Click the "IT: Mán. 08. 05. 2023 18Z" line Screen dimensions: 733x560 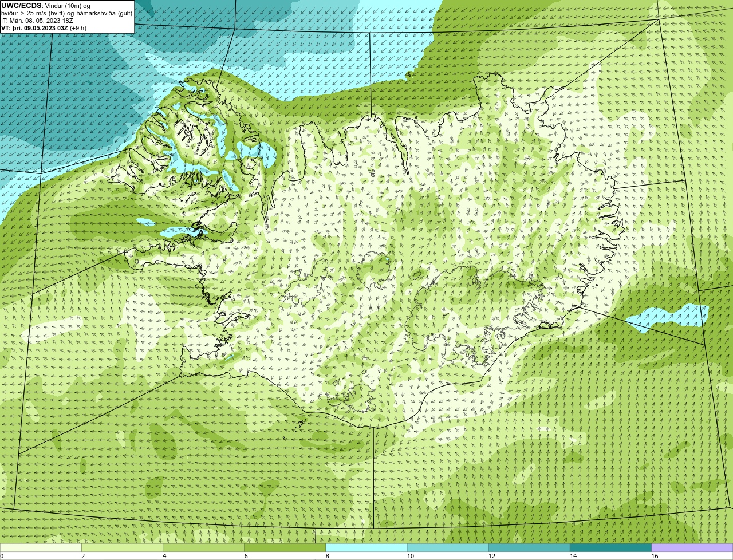(x=37, y=21)
